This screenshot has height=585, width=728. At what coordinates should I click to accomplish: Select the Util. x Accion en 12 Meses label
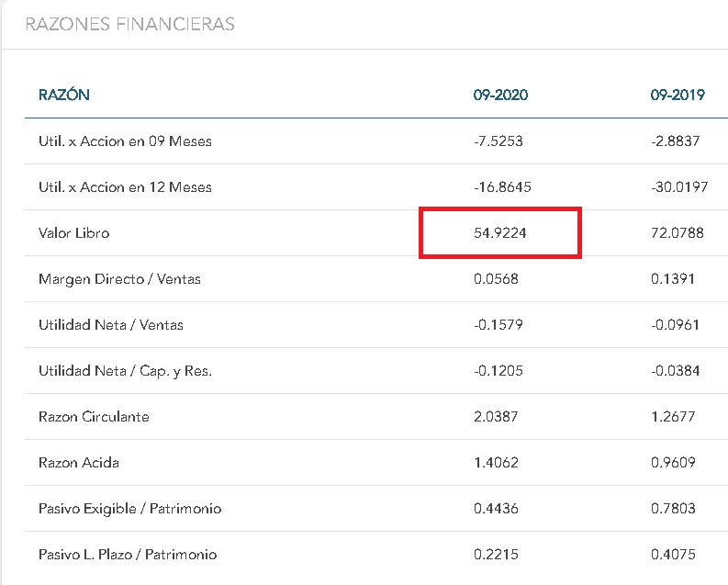point(125,187)
